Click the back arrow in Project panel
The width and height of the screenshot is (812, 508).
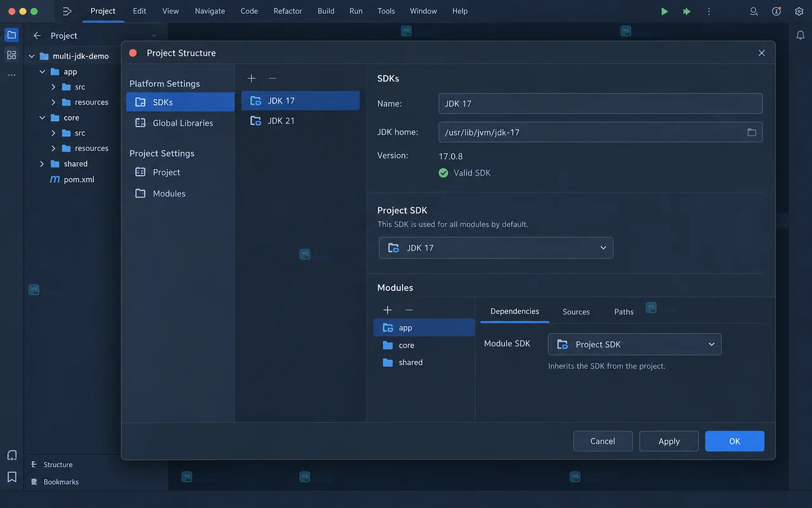(x=37, y=36)
